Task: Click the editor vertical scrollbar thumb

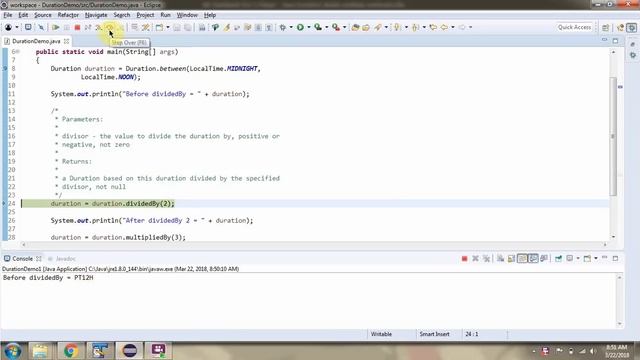Action: 613,136
